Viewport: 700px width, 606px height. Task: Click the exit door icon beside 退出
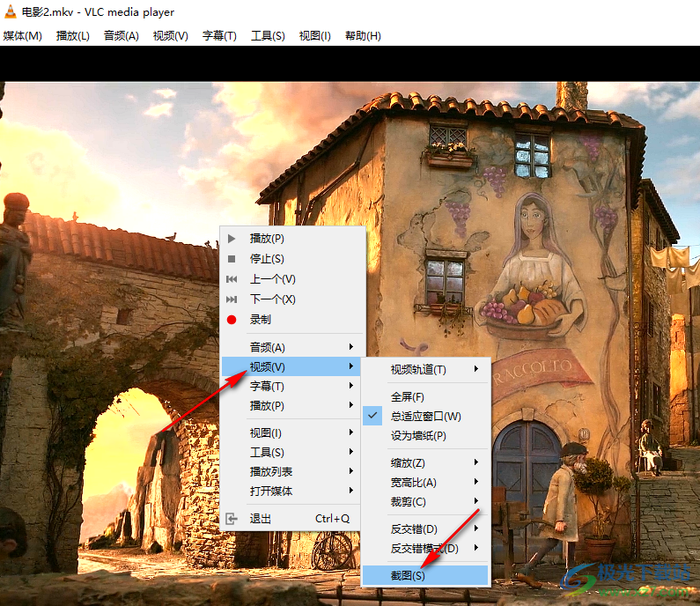[x=232, y=519]
